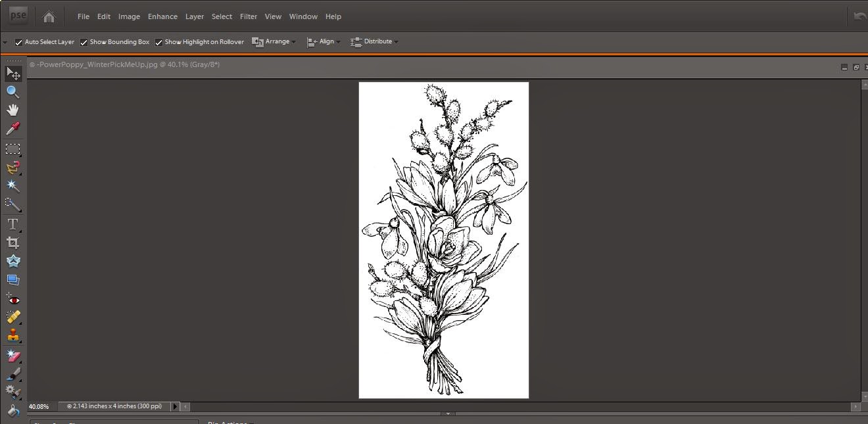Select the Red Eye Removal tool
The width and height of the screenshot is (868, 424).
(x=12, y=300)
